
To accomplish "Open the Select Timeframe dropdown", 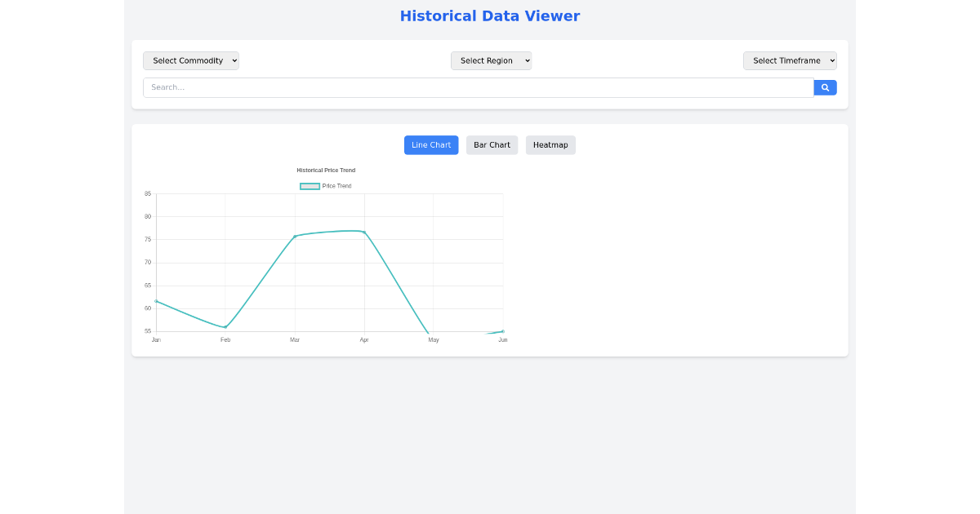I will [x=789, y=60].
